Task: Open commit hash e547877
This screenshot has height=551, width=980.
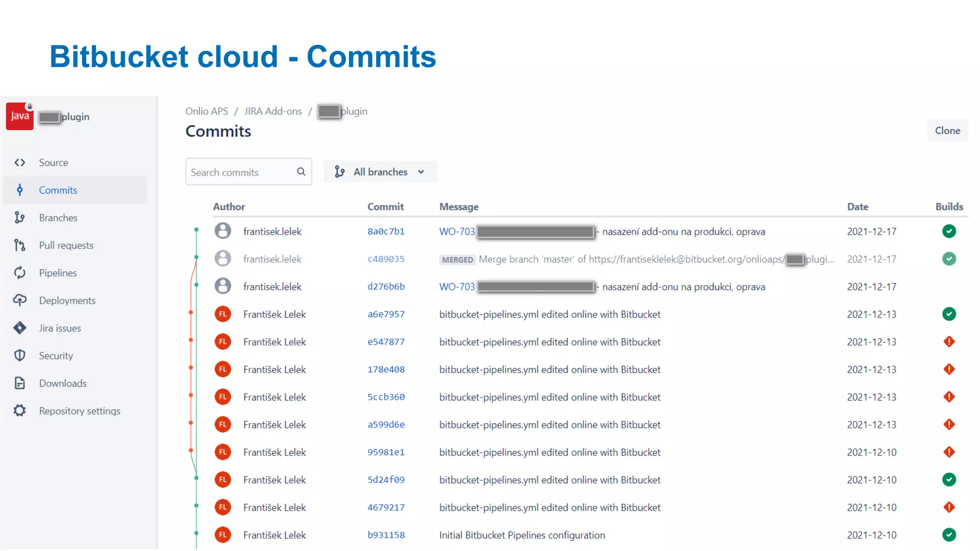Action: pos(386,342)
